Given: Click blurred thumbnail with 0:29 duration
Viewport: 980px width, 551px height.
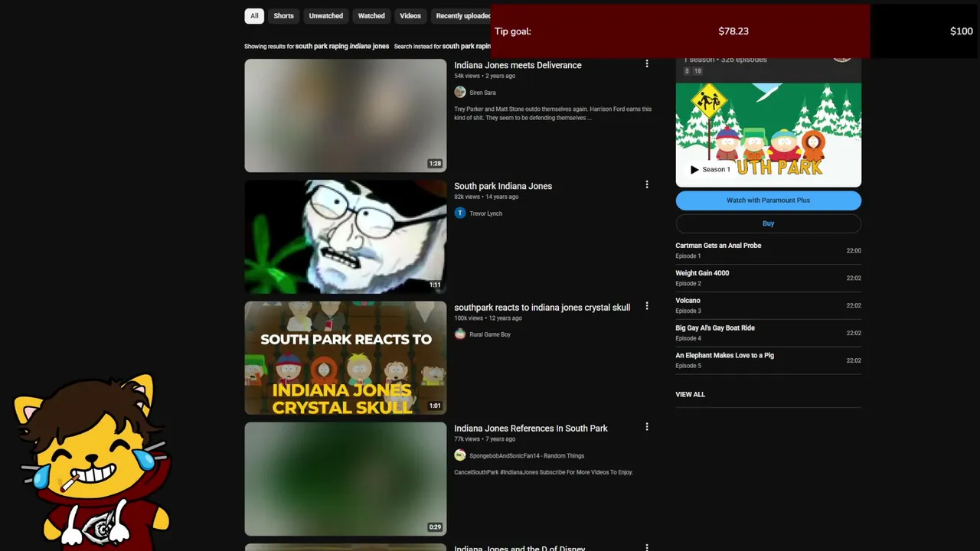Looking at the screenshot, I should point(345,479).
